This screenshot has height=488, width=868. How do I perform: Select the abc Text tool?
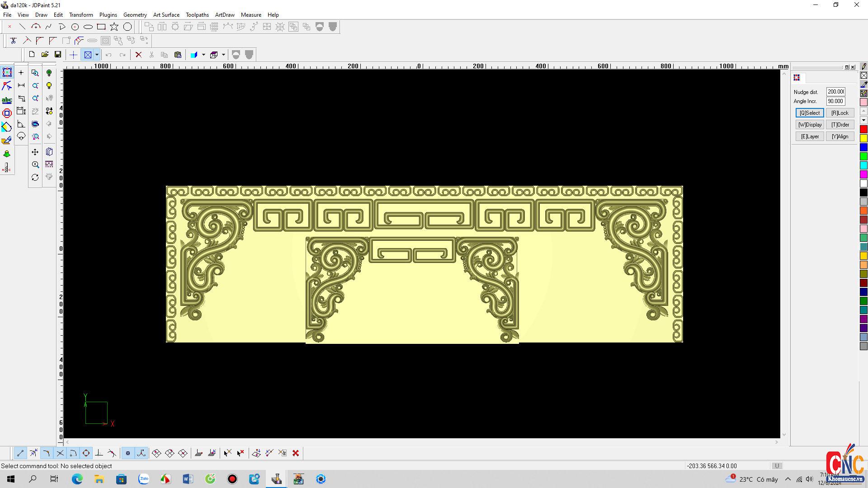pos(7,100)
